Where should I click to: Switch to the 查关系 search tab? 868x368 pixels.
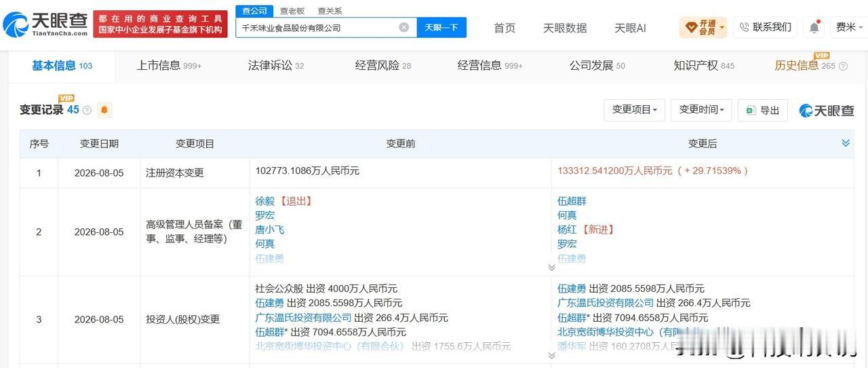330,11
